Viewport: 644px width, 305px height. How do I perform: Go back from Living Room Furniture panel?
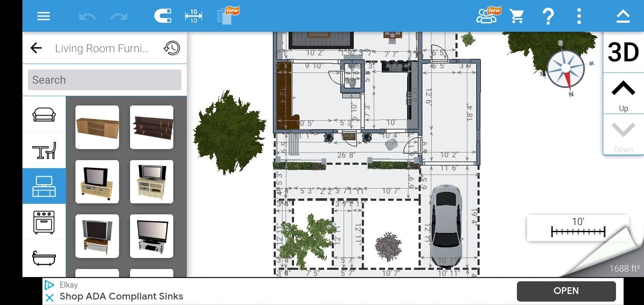tap(36, 48)
